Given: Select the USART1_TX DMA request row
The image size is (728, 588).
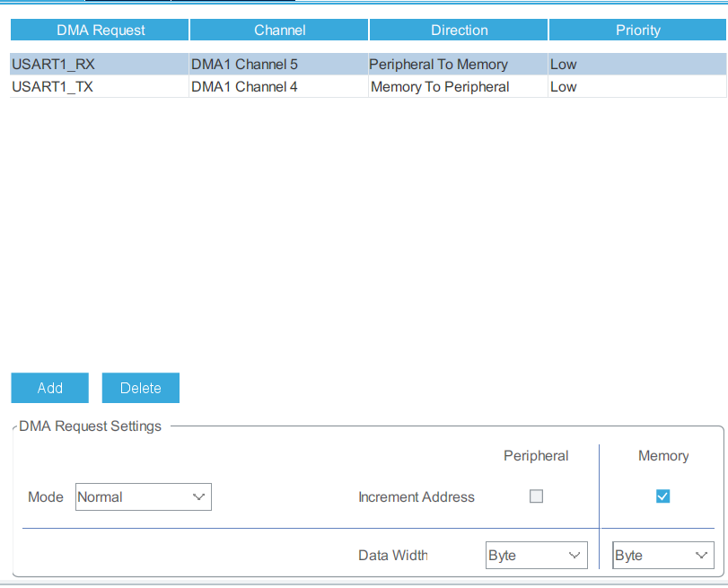Looking at the screenshot, I should pyautogui.click(x=53, y=87).
